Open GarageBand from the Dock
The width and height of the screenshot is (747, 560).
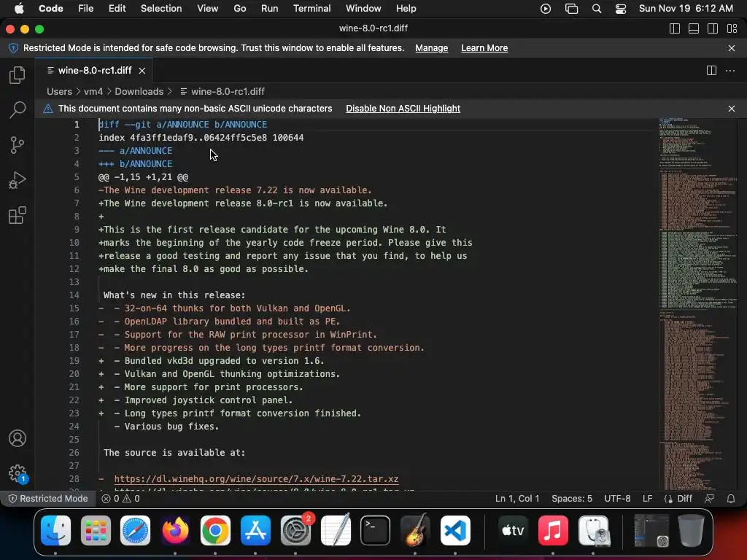pyautogui.click(x=415, y=530)
